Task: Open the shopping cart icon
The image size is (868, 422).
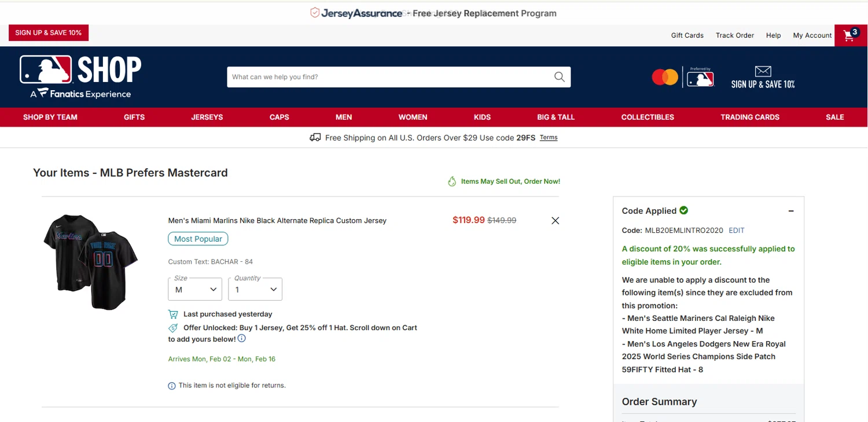Action: [x=851, y=35]
